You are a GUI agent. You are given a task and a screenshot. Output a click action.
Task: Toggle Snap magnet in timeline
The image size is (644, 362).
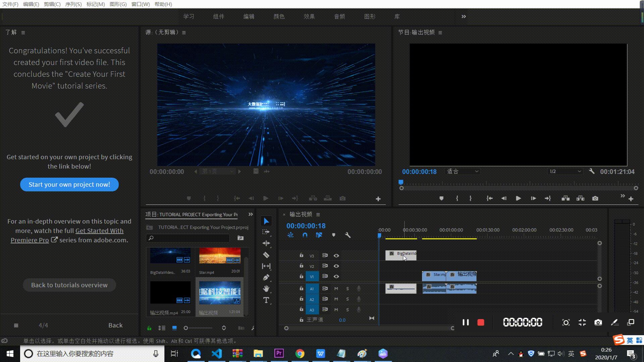pyautogui.click(x=305, y=235)
